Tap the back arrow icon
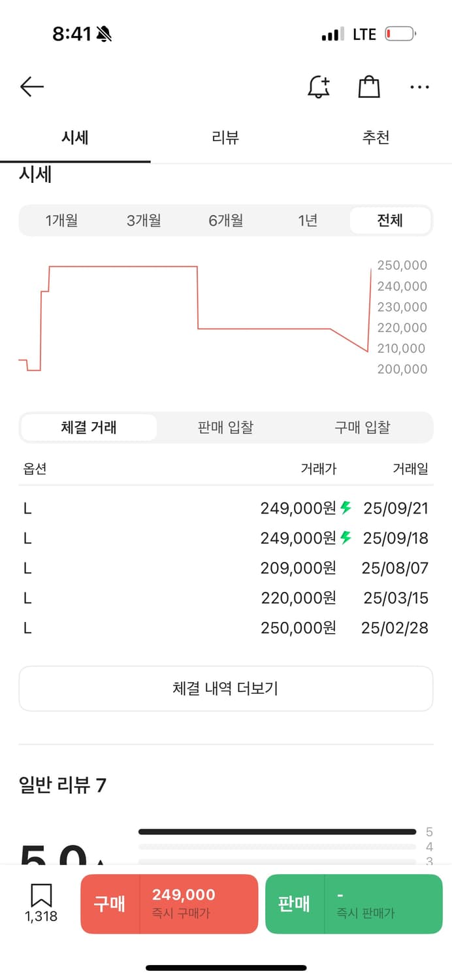The image size is (452, 980). click(31, 87)
